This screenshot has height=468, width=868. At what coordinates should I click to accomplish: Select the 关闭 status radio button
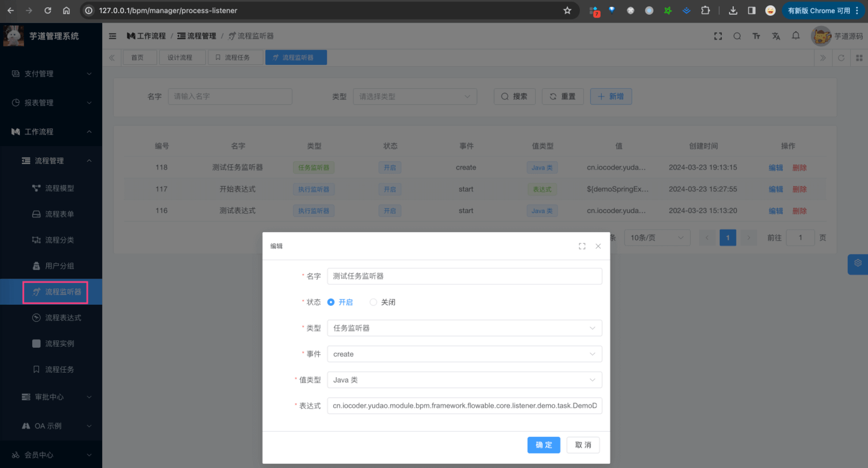click(x=373, y=302)
